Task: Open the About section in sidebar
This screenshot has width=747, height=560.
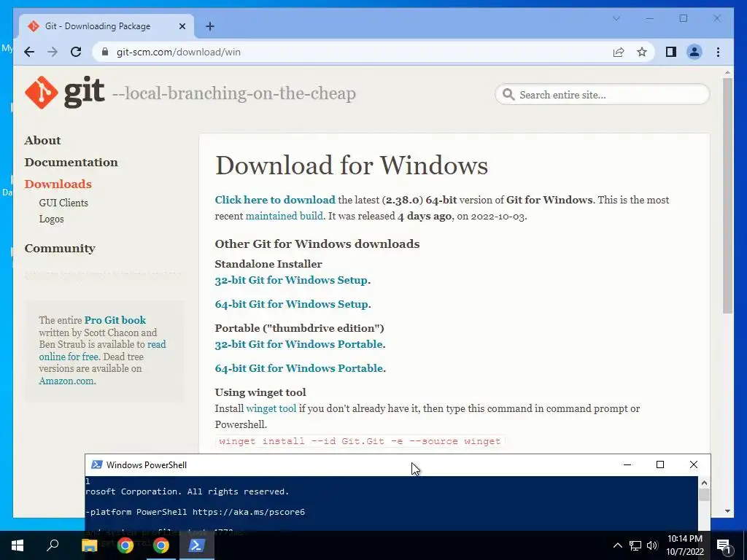Action: (x=42, y=141)
